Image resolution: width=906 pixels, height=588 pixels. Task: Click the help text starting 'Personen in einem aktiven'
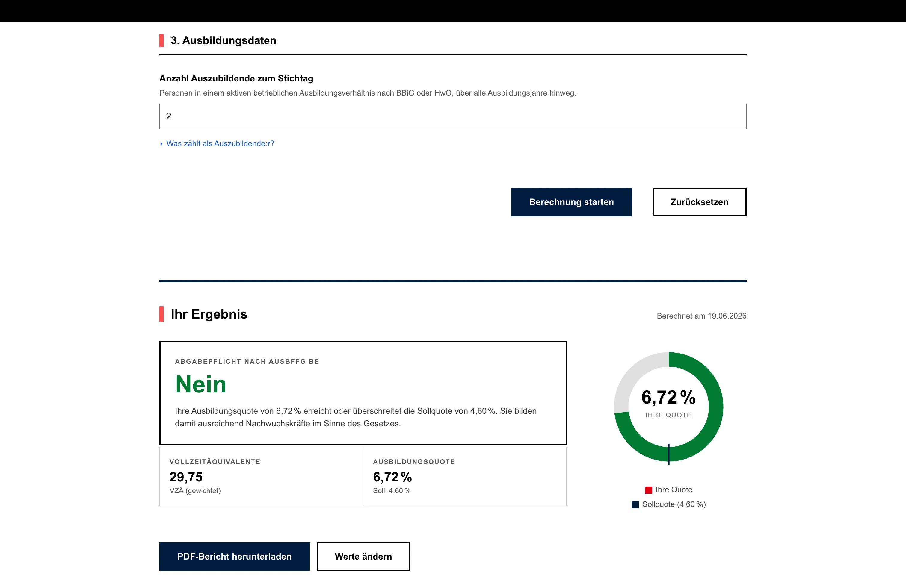click(368, 93)
